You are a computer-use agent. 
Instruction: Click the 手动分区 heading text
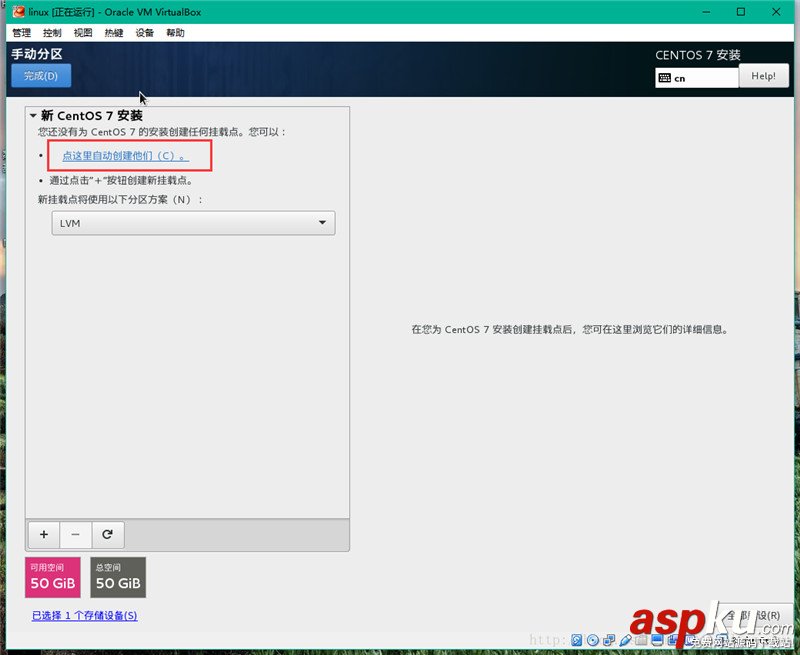pos(37,54)
